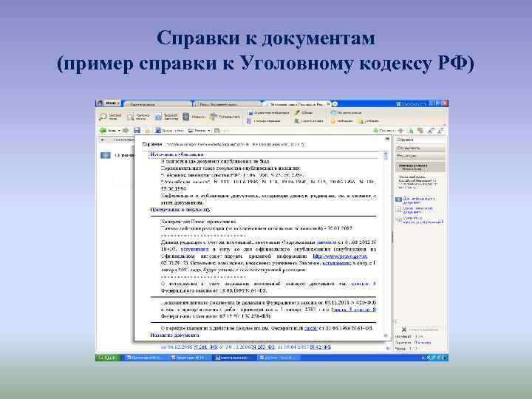Export to Word toolbar icon
The image size is (532, 399).
158,130
